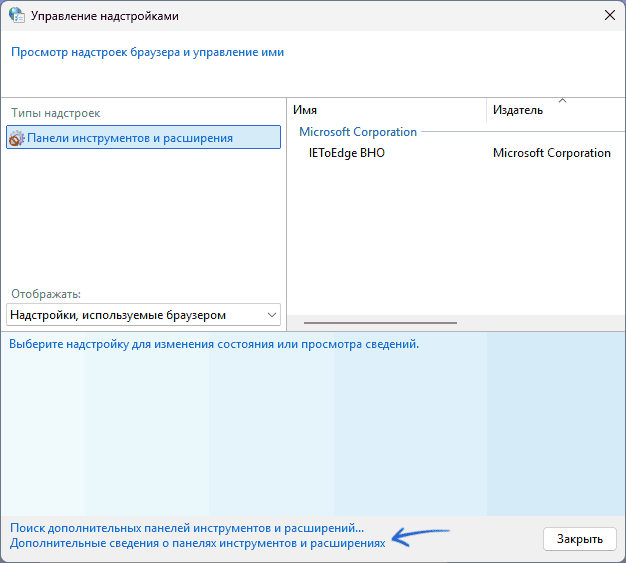This screenshot has width=626, height=563.
Task: Select Панели инструментов и расширения add-on type
Action: coord(130,138)
